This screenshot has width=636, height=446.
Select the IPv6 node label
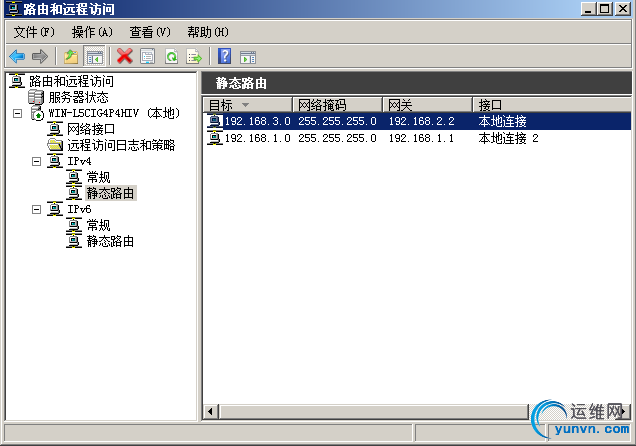pyautogui.click(x=79, y=209)
